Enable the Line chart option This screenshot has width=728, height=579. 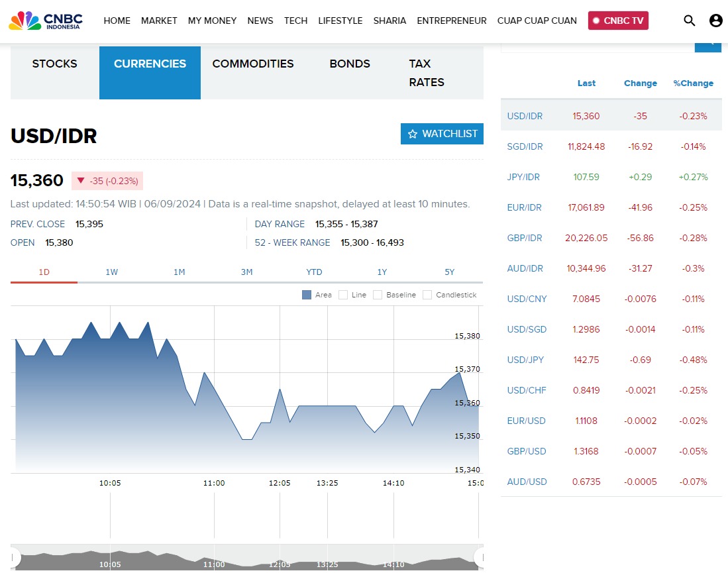(x=343, y=295)
